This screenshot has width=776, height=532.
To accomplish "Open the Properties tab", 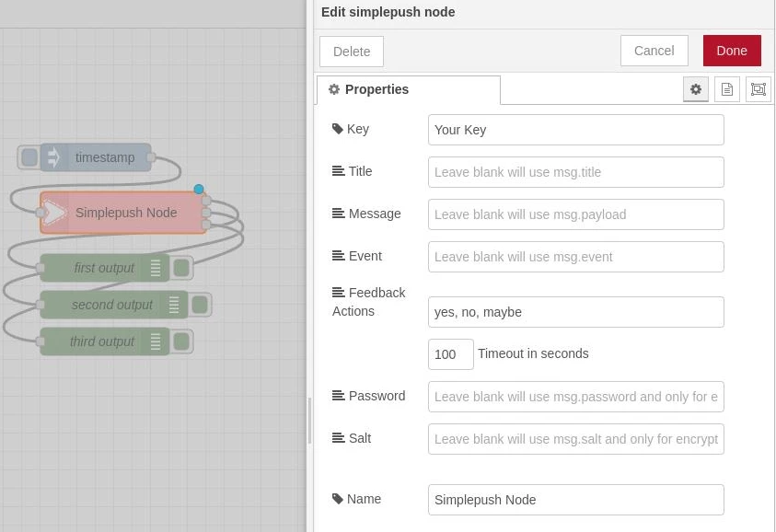I will point(409,89).
